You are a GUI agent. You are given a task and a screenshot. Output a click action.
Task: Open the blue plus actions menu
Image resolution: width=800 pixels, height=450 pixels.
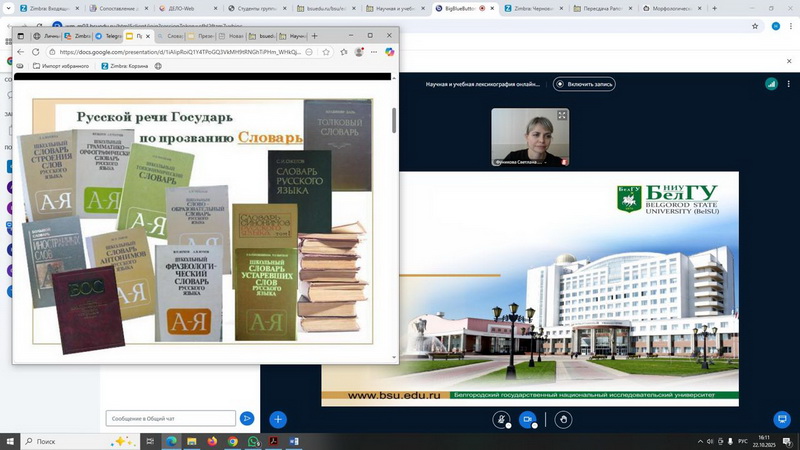coord(279,420)
